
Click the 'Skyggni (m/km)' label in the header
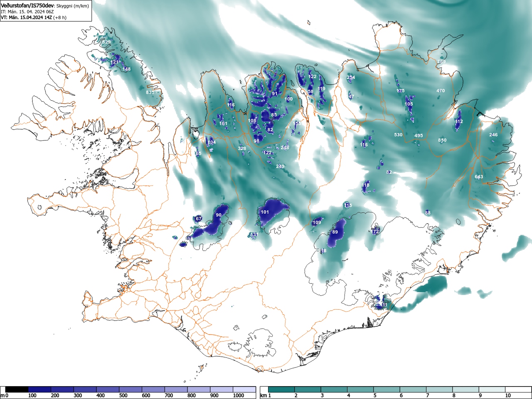72,6
